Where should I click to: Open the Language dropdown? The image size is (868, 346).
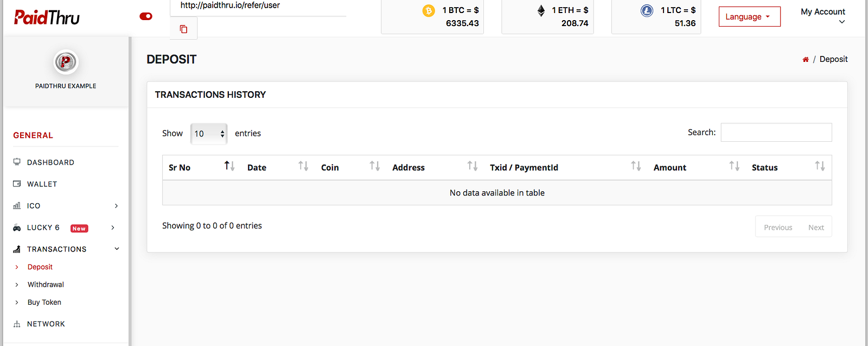click(x=749, y=17)
